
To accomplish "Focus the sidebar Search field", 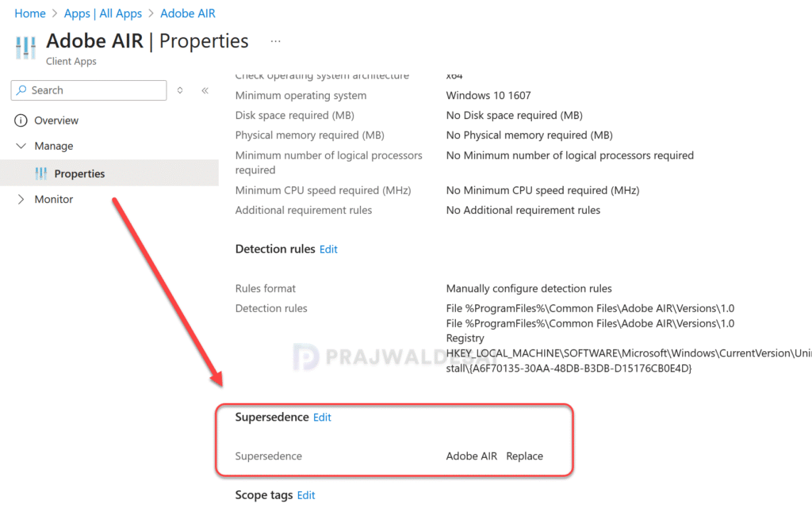I will pyautogui.click(x=89, y=90).
